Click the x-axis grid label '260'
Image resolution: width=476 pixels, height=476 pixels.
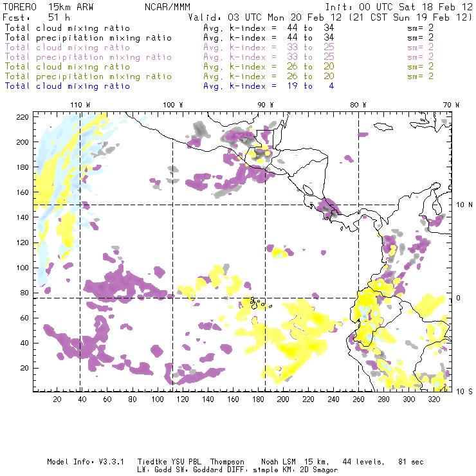(x=358, y=399)
